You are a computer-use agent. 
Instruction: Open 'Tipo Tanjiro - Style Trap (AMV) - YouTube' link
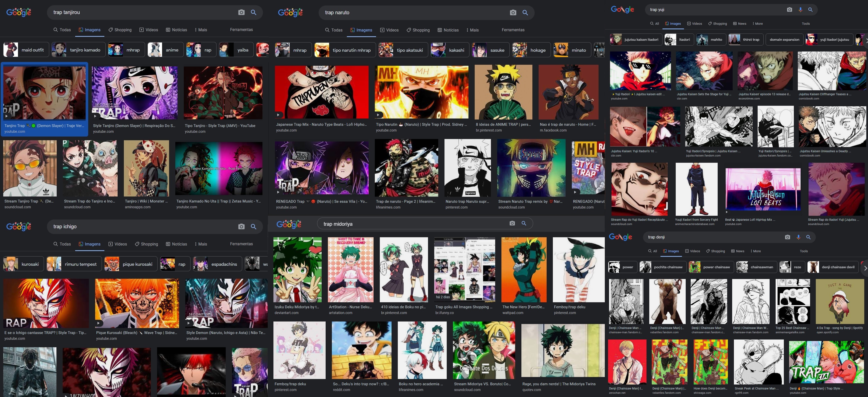point(220,125)
